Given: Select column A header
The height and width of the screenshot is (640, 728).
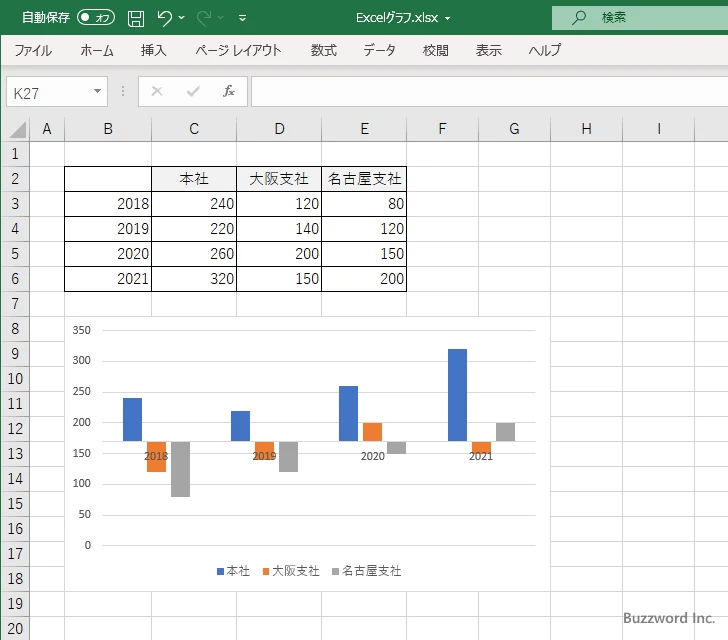Looking at the screenshot, I should pyautogui.click(x=47, y=129).
